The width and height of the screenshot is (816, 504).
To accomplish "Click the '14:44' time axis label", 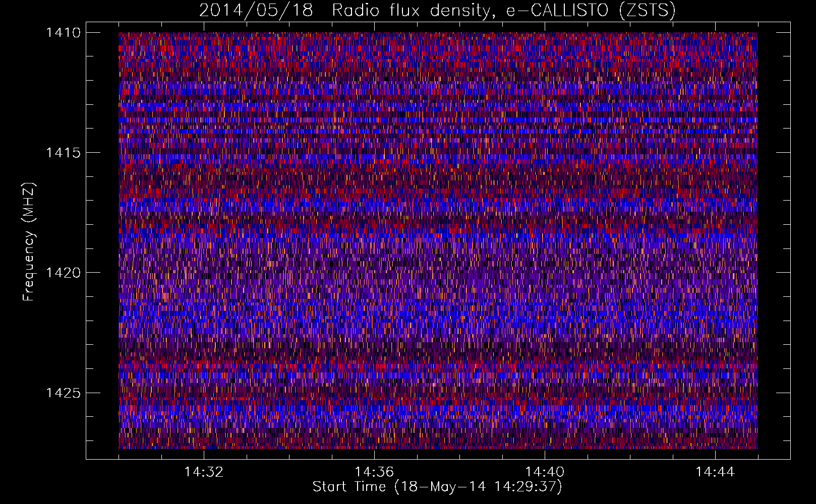I will pyautogui.click(x=715, y=472).
